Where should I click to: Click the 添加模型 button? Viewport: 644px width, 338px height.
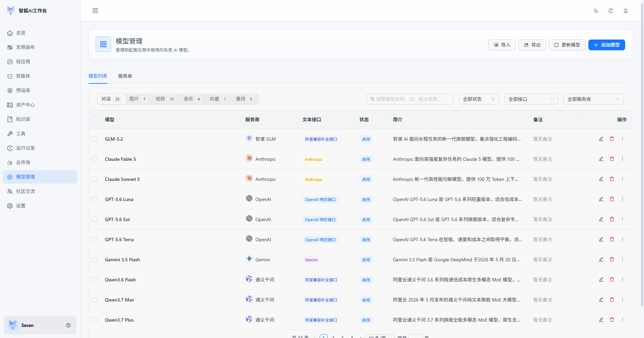pos(606,45)
